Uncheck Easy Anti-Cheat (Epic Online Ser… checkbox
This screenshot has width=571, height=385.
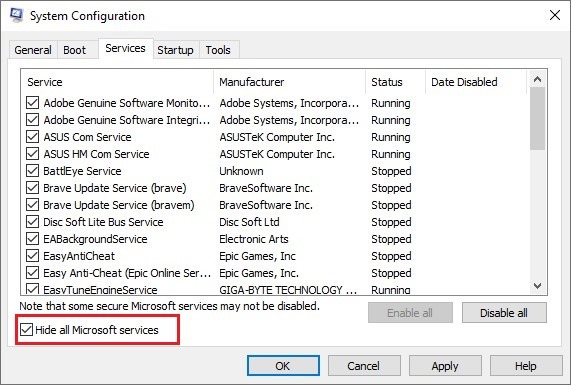click(32, 273)
